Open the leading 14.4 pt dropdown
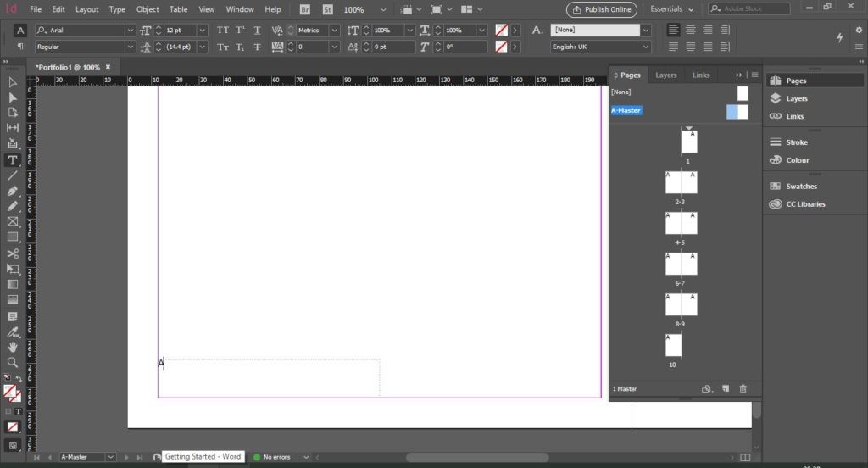The width and height of the screenshot is (868, 468). [x=202, y=47]
